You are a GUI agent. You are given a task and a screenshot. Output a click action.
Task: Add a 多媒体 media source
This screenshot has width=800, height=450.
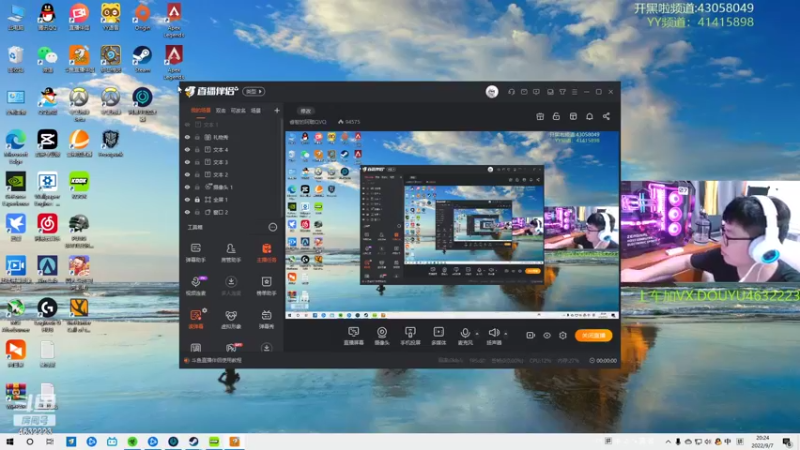click(x=438, y=336)
